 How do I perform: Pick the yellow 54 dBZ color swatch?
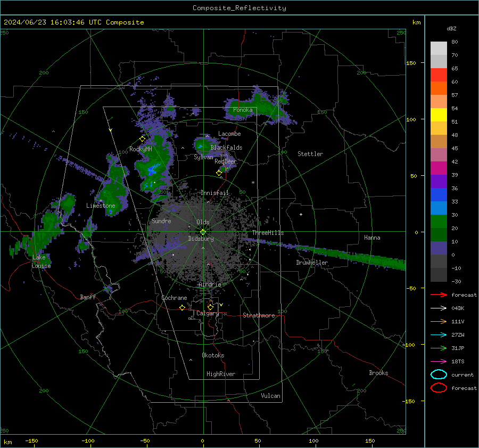pyautogui.click(x=439, y=115)
